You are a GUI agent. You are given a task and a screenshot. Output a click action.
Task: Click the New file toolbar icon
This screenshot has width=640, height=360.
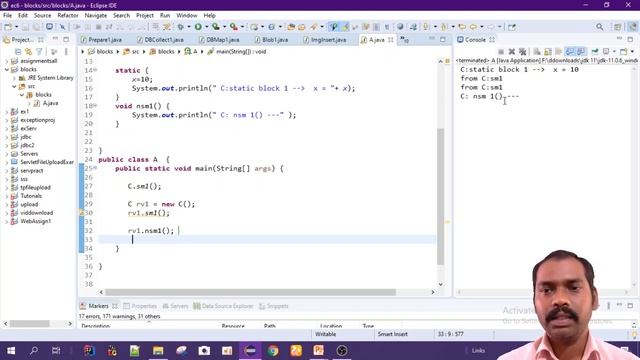point(8,27)
